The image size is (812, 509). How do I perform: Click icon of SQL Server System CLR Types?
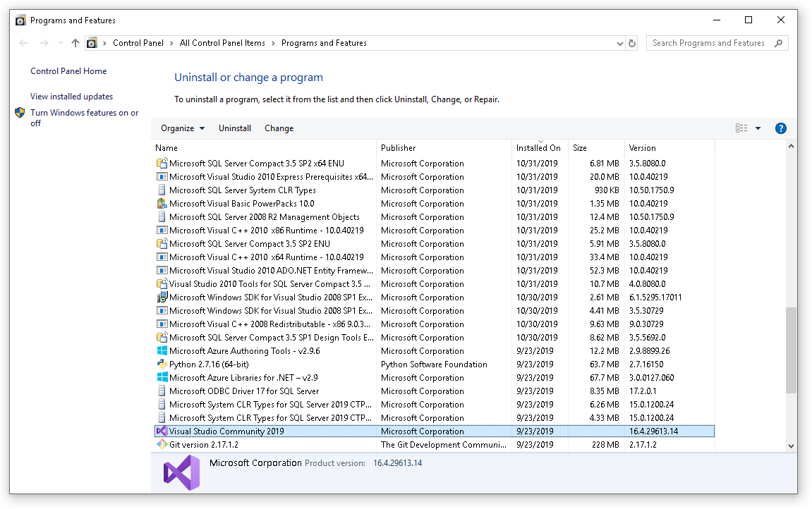[162, 190]
